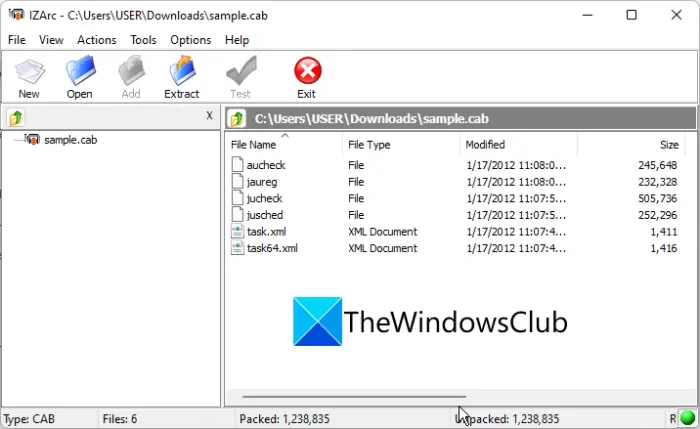Open the View menu
This screenshot has width=700, height=429.
tap(51, 40)
